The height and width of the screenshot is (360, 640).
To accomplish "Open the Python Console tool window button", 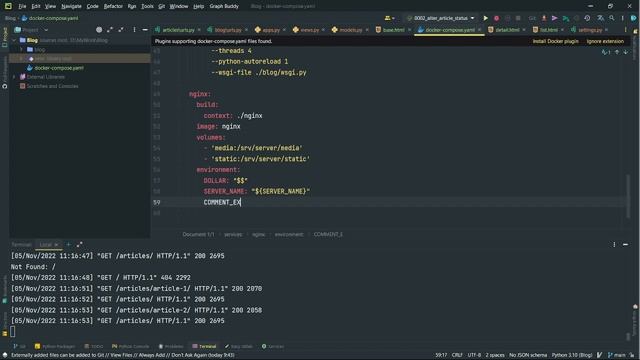I will click(x=131, y=346).
